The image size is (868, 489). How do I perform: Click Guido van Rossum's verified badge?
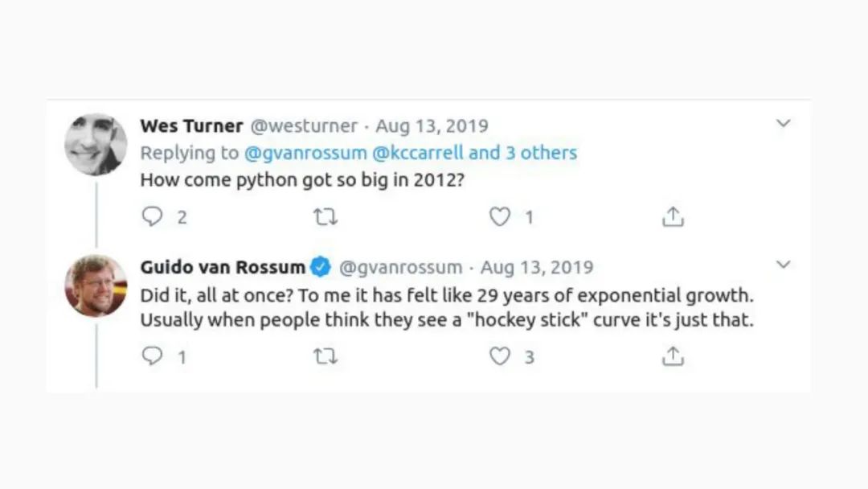coord(321,267)
